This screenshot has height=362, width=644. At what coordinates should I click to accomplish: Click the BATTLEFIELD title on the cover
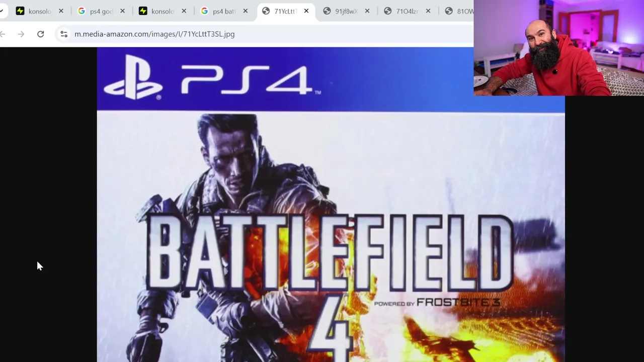tap(330, 252)
